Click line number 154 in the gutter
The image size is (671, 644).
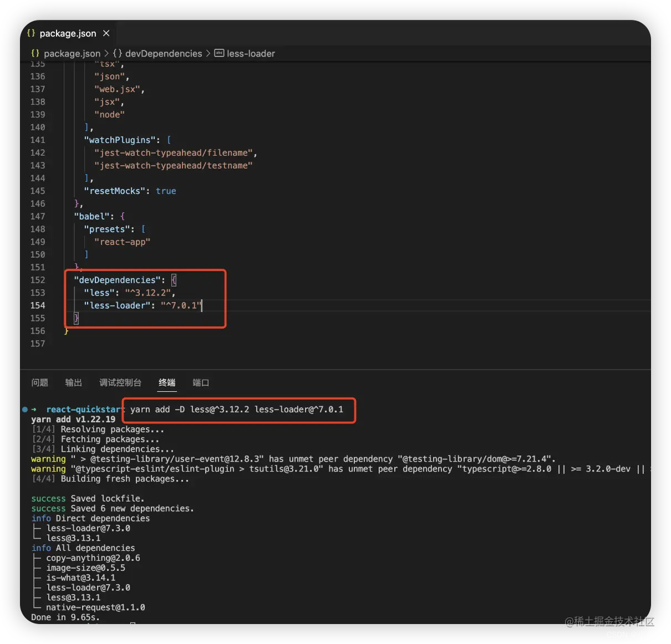pos(38,305)
